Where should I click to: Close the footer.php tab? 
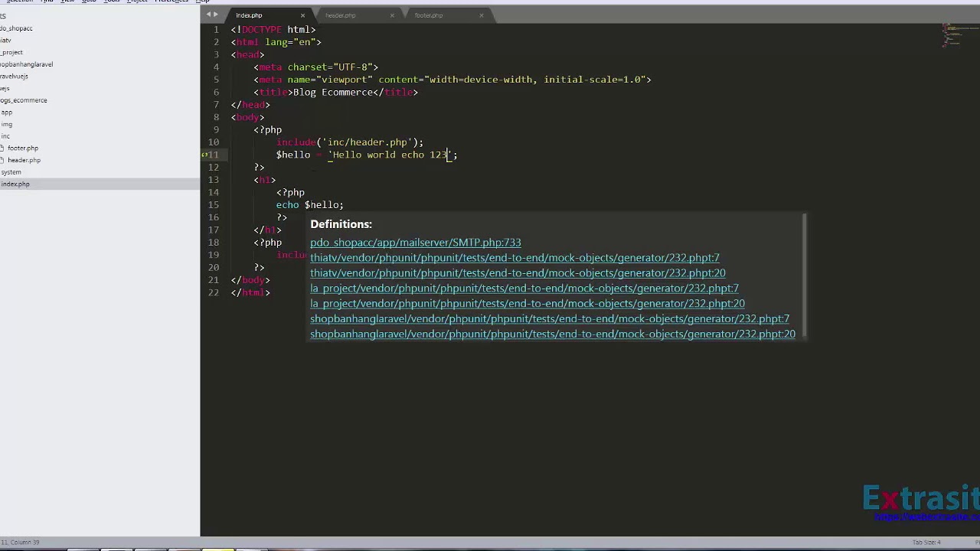[x=482, y=15]
